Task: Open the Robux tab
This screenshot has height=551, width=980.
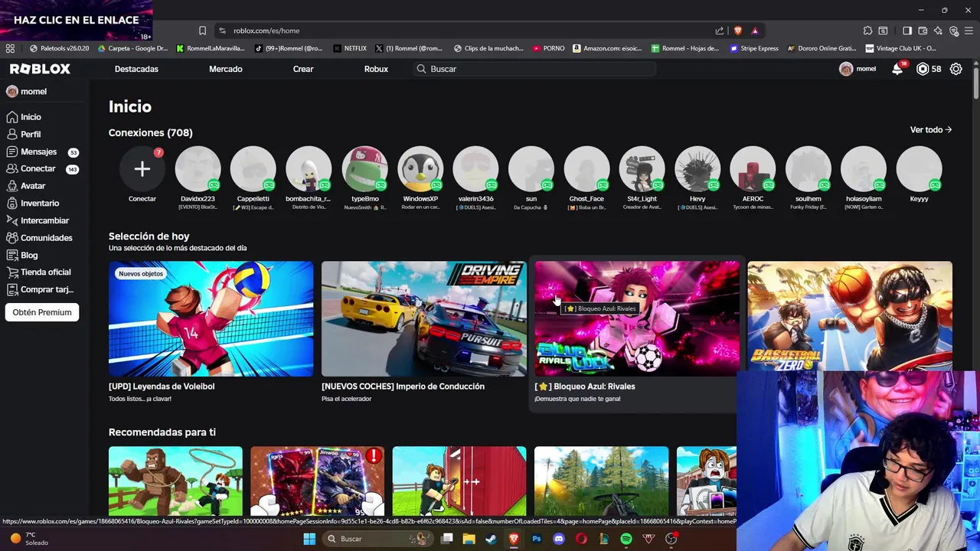Action: tap(376, 69)
